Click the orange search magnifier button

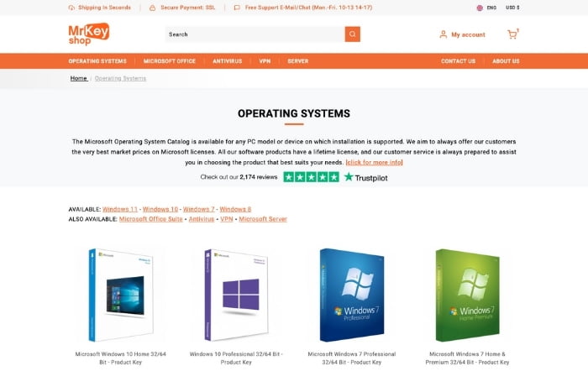point(352,34)
